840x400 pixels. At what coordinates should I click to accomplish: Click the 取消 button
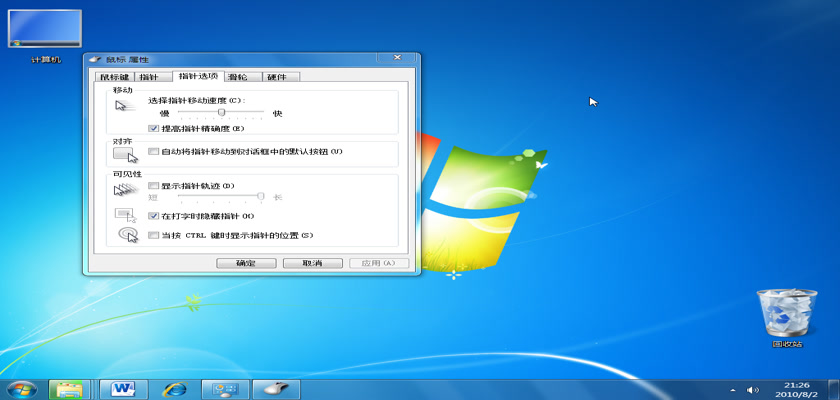click(x=311, y=263)
